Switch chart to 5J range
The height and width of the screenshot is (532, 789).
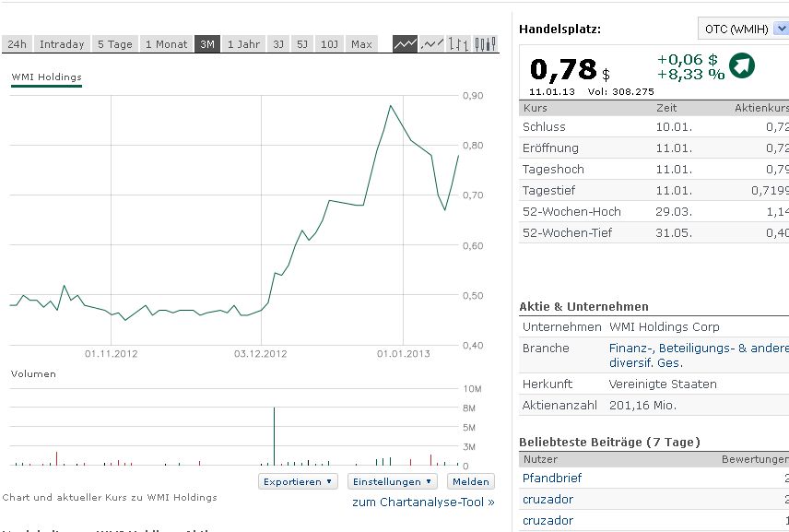click(302, 44)
